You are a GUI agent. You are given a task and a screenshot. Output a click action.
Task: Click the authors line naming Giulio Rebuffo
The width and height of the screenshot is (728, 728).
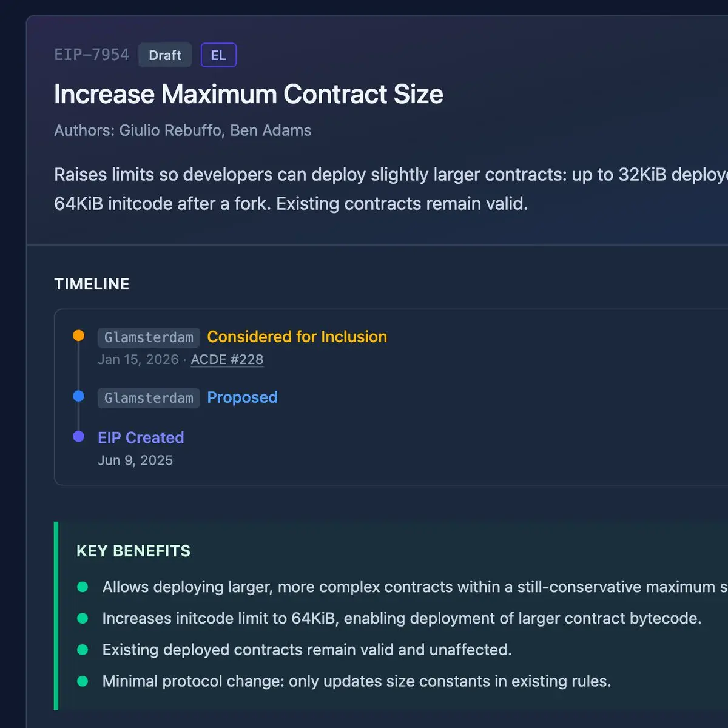(x=183, y=130)
